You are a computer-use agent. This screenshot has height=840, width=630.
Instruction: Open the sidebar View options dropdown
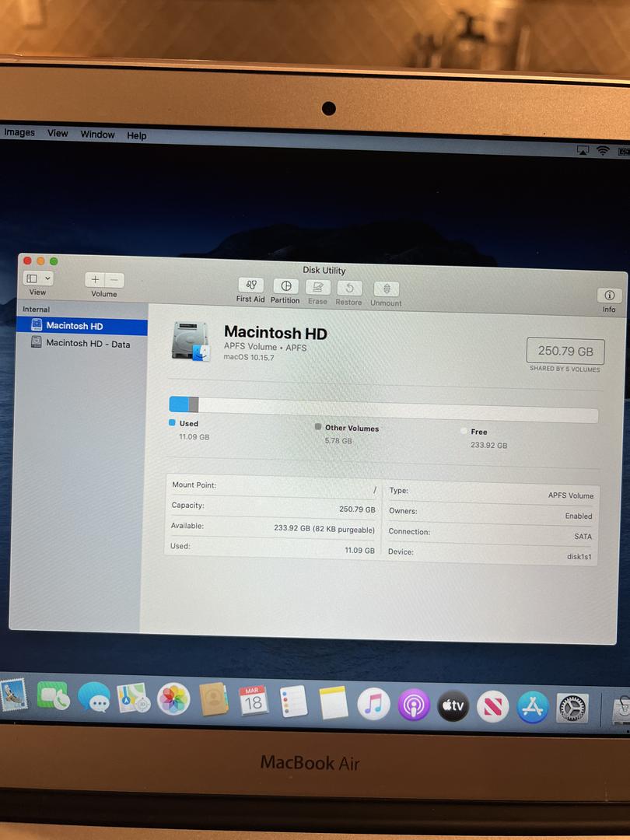point(36,279)
